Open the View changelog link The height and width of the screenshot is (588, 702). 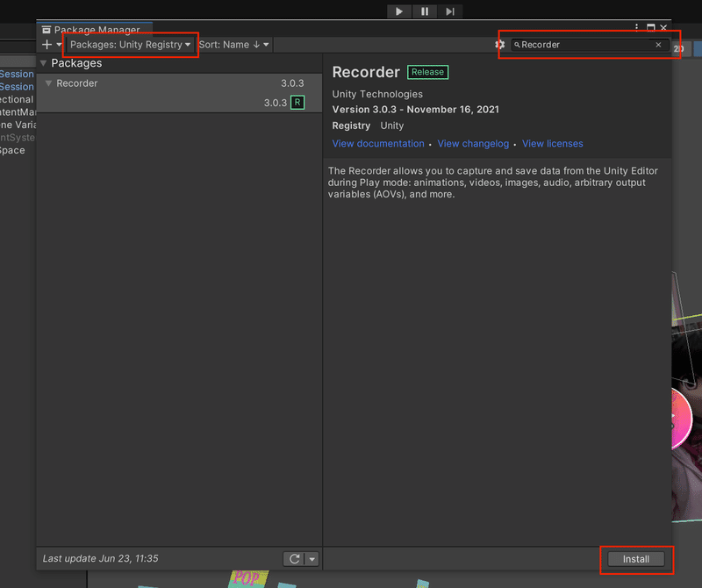[x=473, y=144]
